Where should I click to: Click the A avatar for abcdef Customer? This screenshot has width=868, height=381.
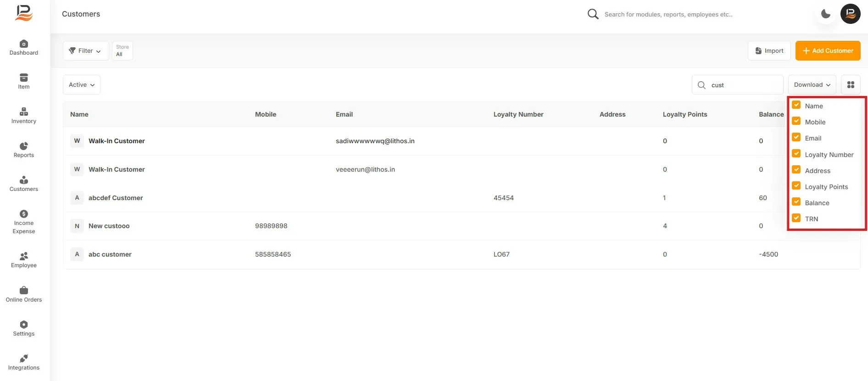click(77, 198)
